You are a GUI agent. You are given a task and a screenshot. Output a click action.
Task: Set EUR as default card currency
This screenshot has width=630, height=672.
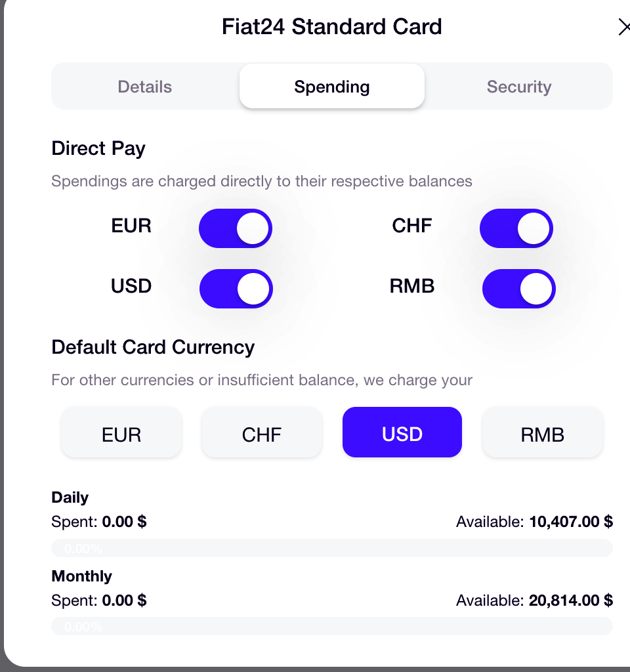coord(121,432)
